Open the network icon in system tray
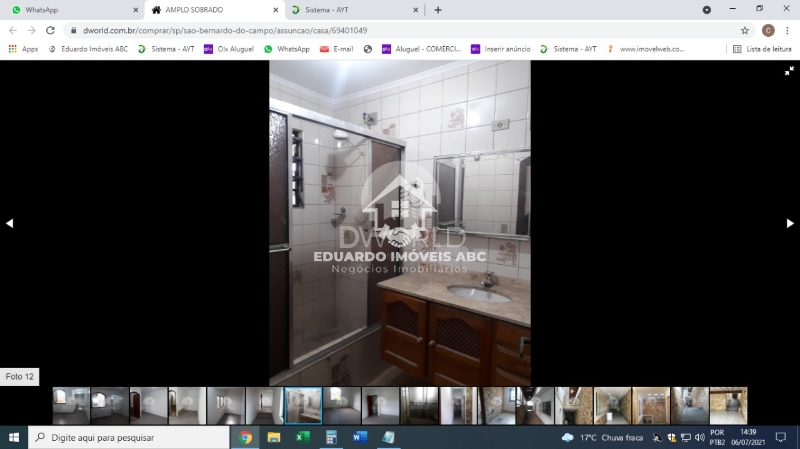 pos(686,437)
